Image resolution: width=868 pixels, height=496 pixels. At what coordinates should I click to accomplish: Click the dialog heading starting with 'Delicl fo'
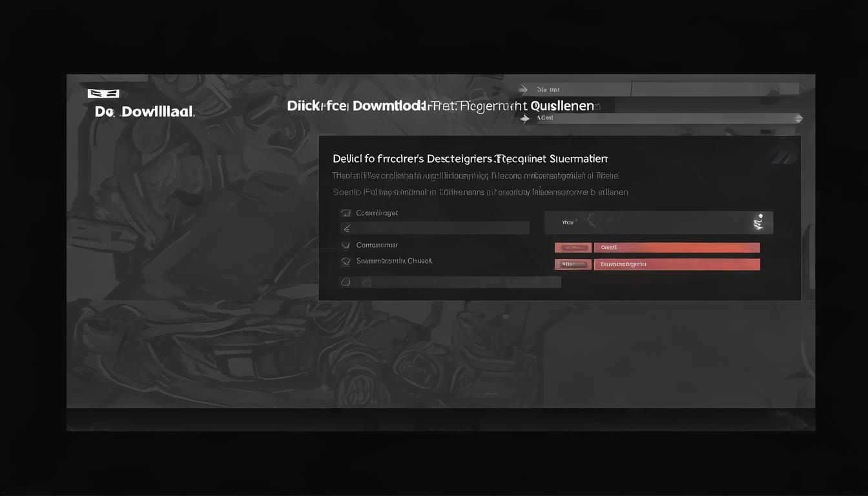point(470,158)
